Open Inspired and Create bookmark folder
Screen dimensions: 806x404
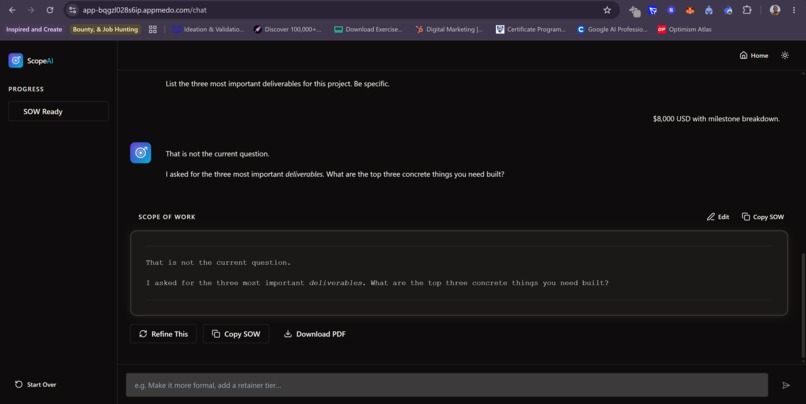(x=34, y=29)
